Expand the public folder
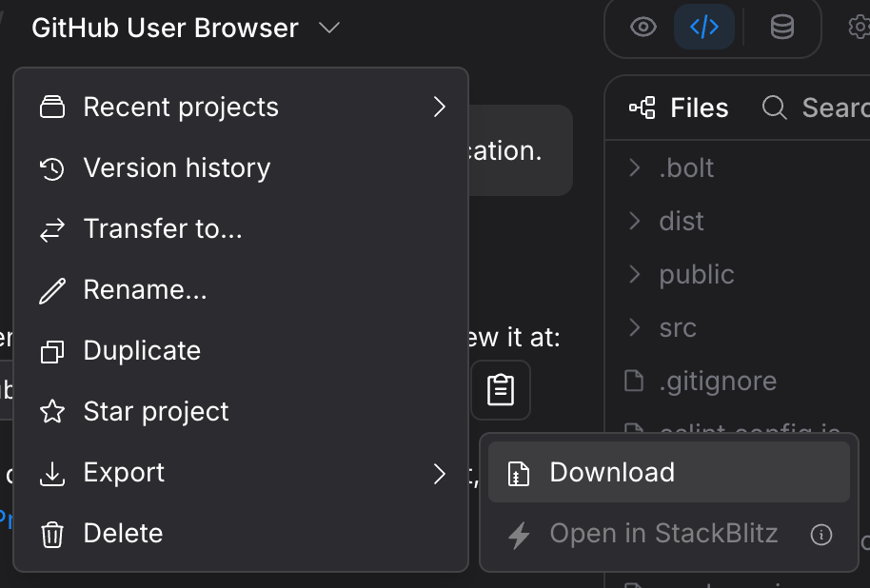This screenshot has height=588, width=870. click(635, 274)
